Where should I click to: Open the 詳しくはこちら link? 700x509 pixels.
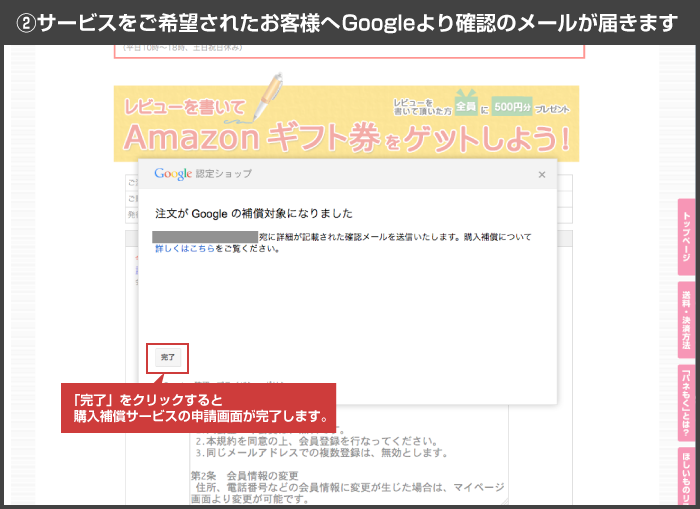click(185, 249)
